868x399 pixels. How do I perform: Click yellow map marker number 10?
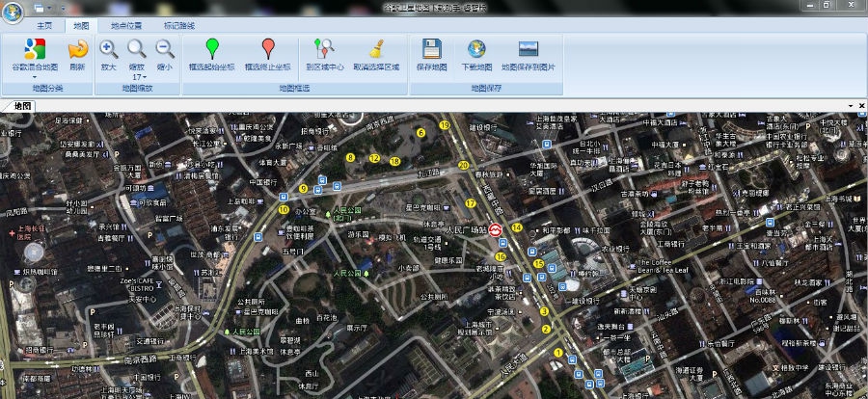[284, 210]
